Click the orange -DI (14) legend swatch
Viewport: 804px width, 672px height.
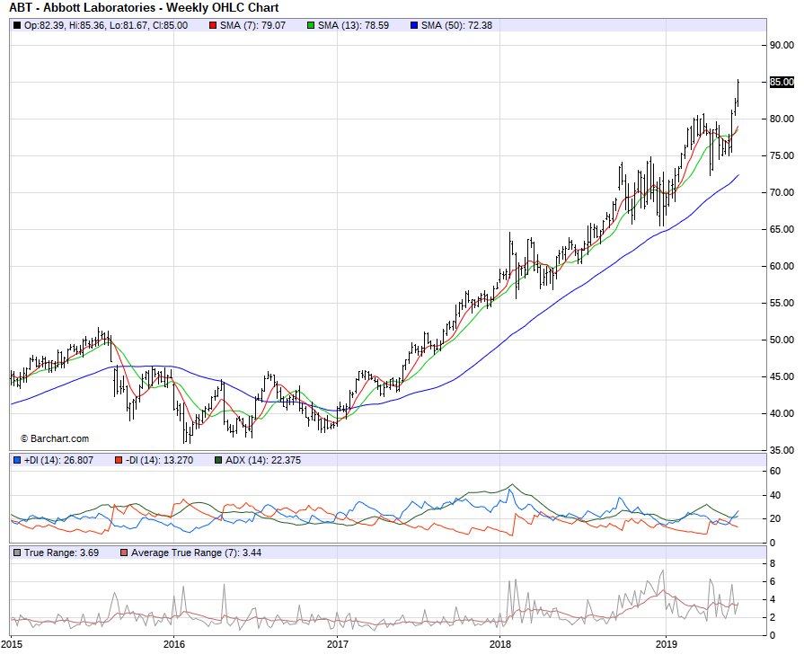pos(119,461)
